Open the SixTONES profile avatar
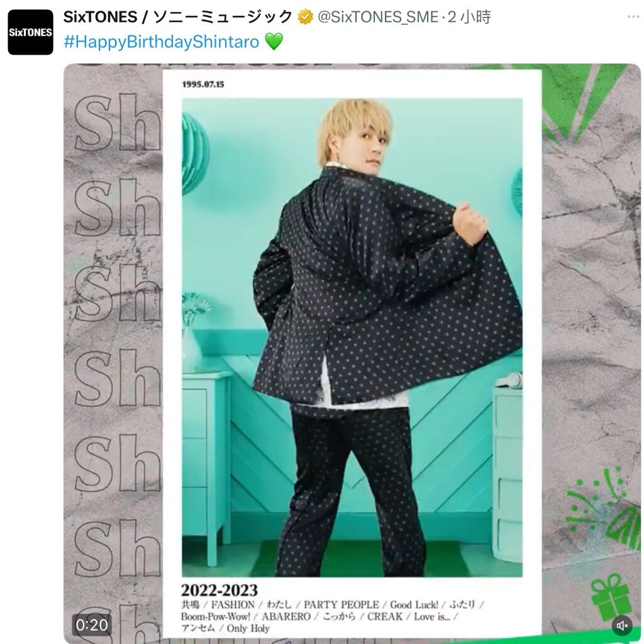The width and height of the screenshot is (644, 644). (x=30, y=33)
